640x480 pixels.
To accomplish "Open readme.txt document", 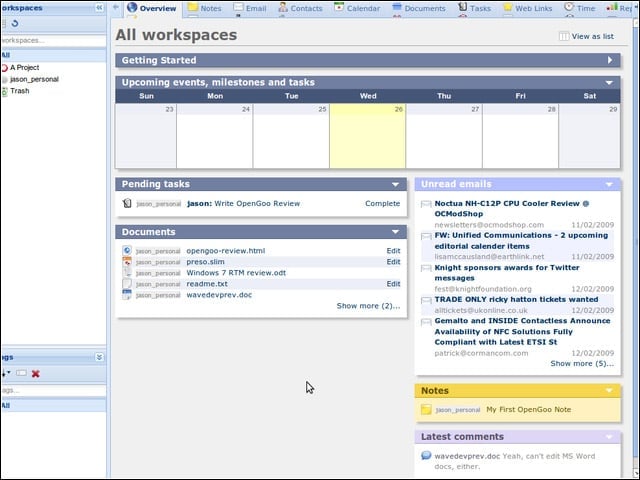I will (207, 284).
